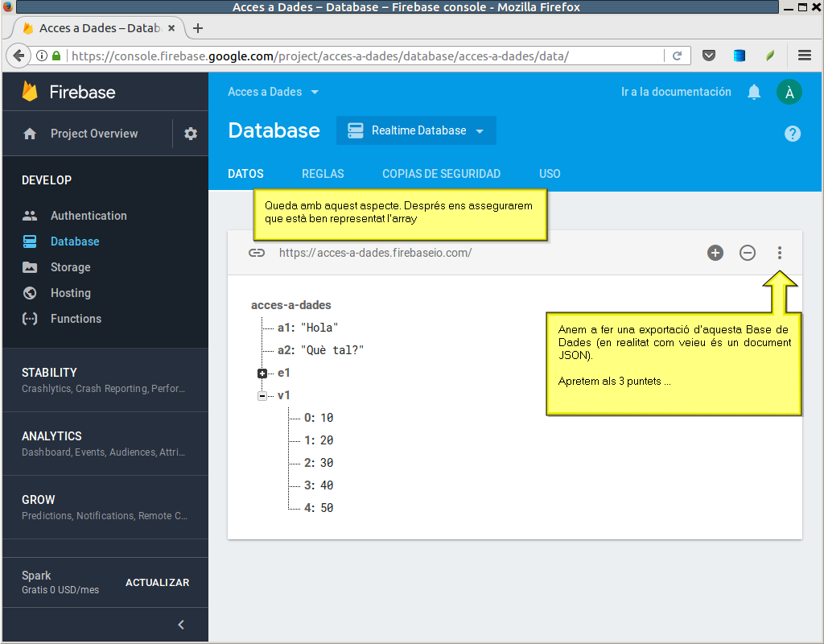Select the a2 "Què tal?" entry

[320, 351]
